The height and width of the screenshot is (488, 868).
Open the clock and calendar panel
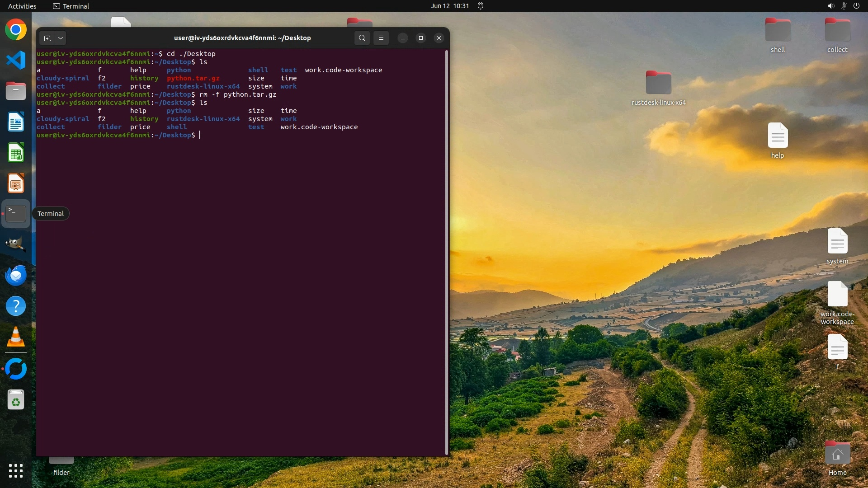tap(449, 6)
